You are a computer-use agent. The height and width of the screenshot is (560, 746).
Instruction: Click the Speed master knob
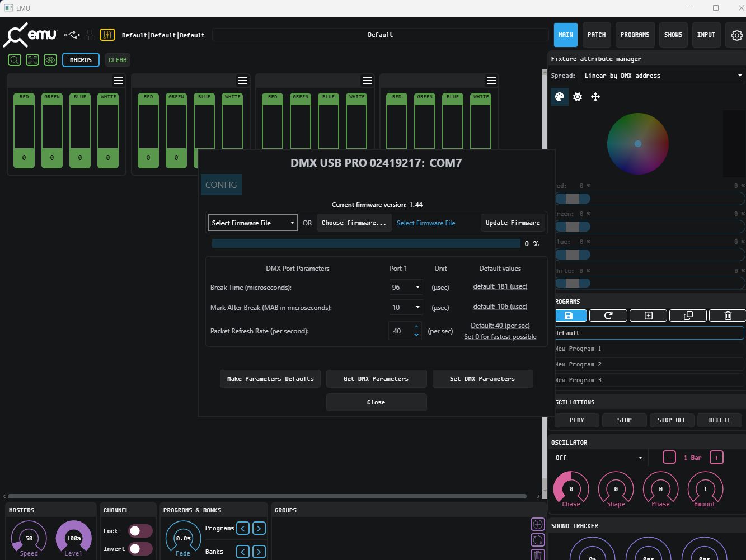[29, 538]
